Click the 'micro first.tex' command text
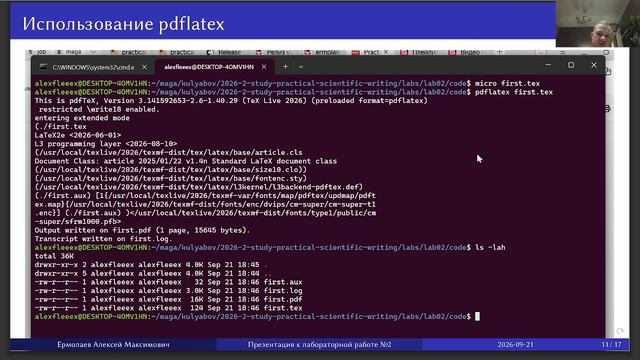The image size is (640, 360). (507, 84)
